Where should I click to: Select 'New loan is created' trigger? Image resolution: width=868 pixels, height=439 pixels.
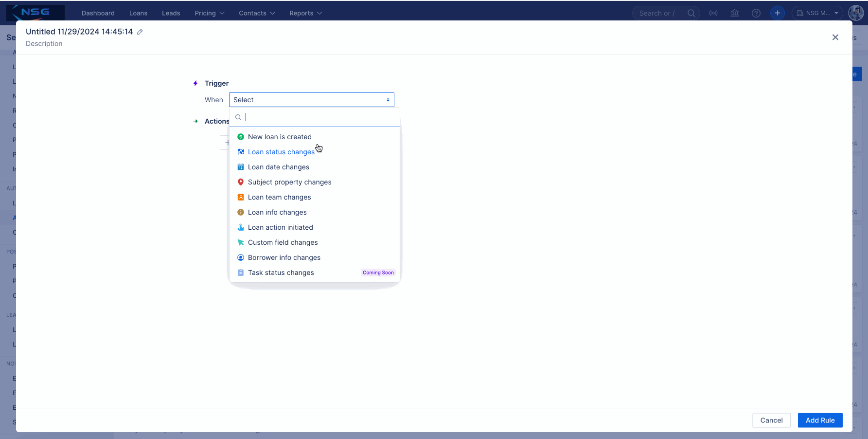coord(315,137)
